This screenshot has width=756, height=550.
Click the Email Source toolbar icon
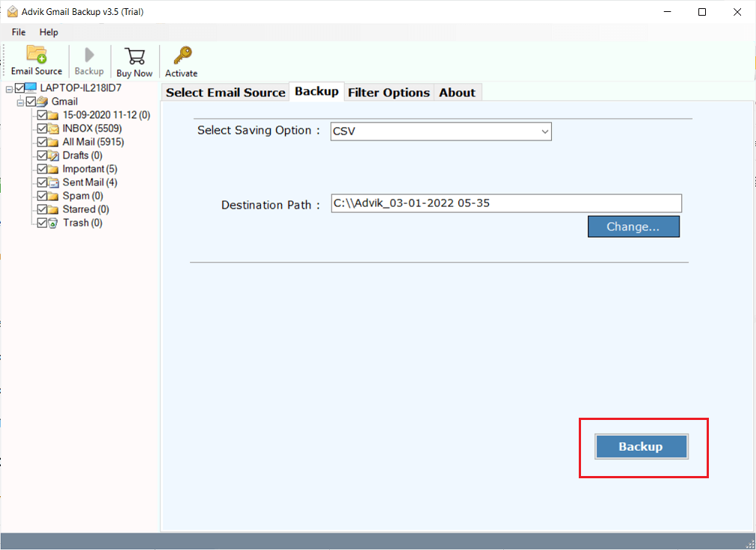pos(37,54)
